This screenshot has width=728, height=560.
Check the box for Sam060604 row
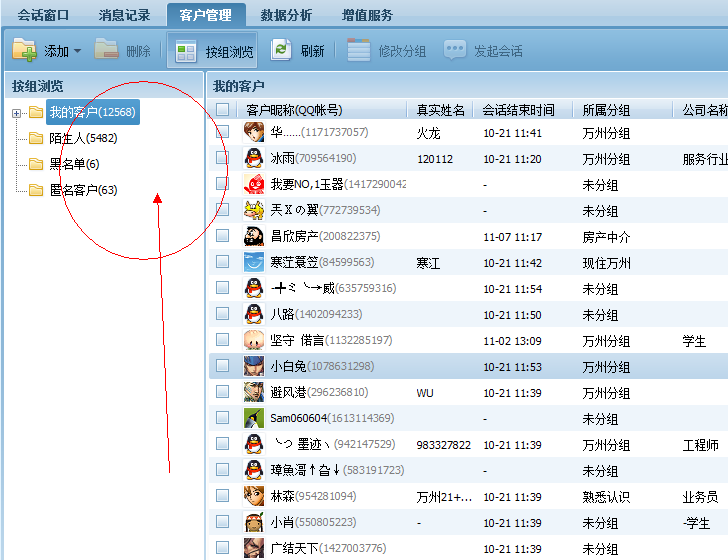pos(222,418)
